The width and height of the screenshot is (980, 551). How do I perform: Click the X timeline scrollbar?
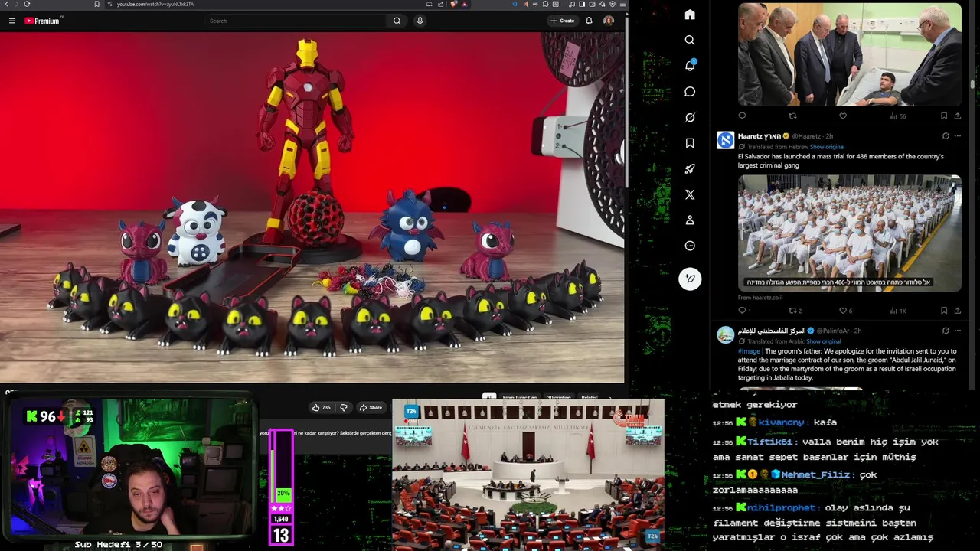972,84
